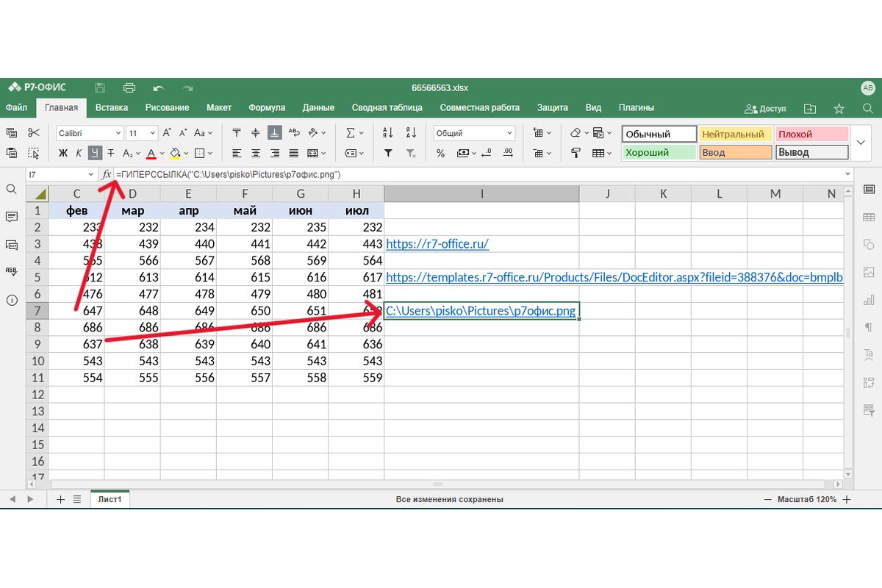The height and width of the screenshot is (588, 882).
Task: Click the percent style icon
Action: click(x=440, y=153)
